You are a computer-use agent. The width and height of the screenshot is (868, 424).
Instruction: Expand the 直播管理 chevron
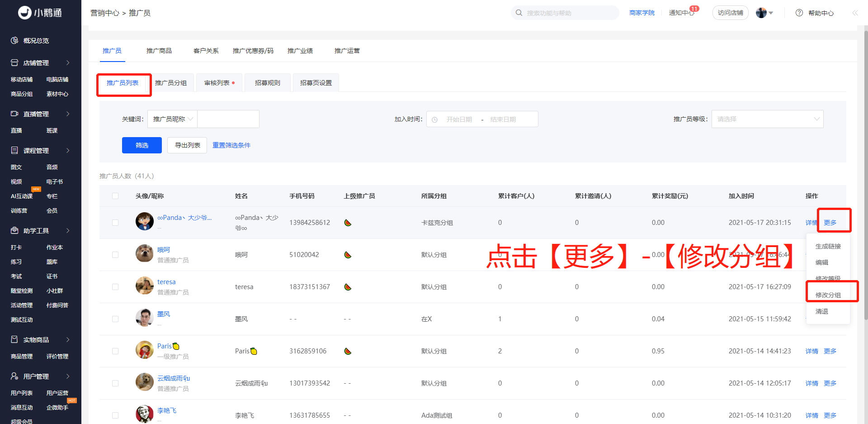pyautogui.click(x=68, y=114)
